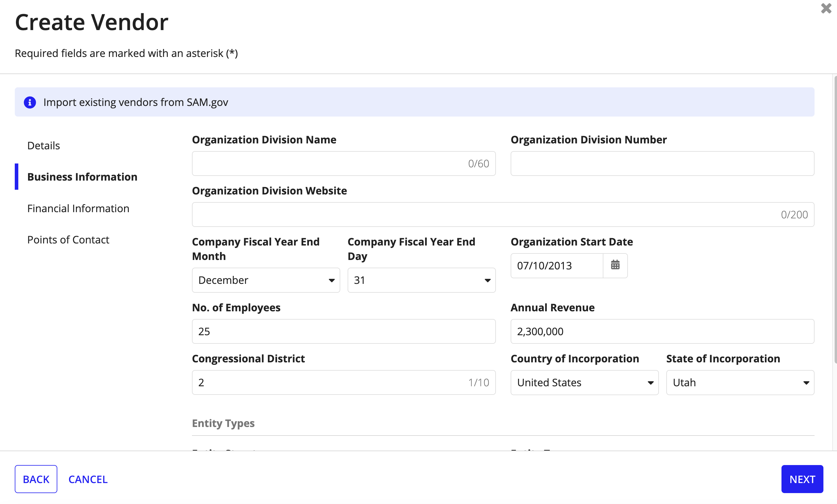Screen dimensions: 837x504
Task: Open Company Fiscal Year End Day dropdown
Action: pos(421,280)
